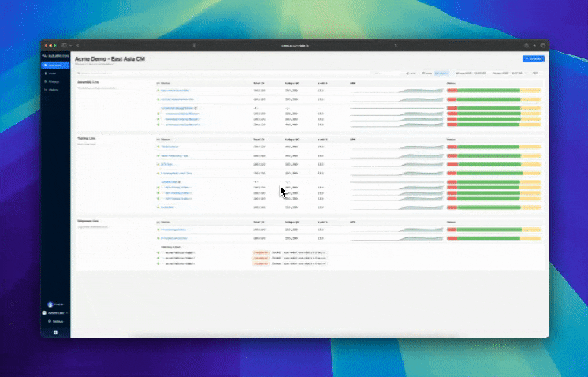Screen dimensions: 588x377
Task: Open the tab overview icon in browser
Action: tap(543, 46)
